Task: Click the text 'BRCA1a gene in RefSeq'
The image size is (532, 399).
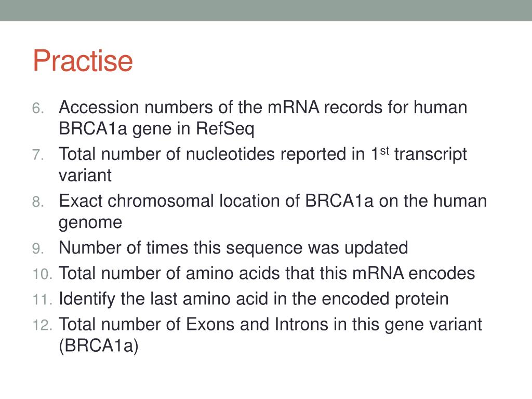Action: point(156,129)
